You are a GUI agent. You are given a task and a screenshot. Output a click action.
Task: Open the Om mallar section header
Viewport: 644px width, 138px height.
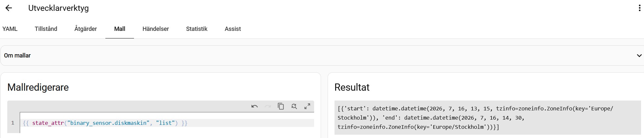322,56
